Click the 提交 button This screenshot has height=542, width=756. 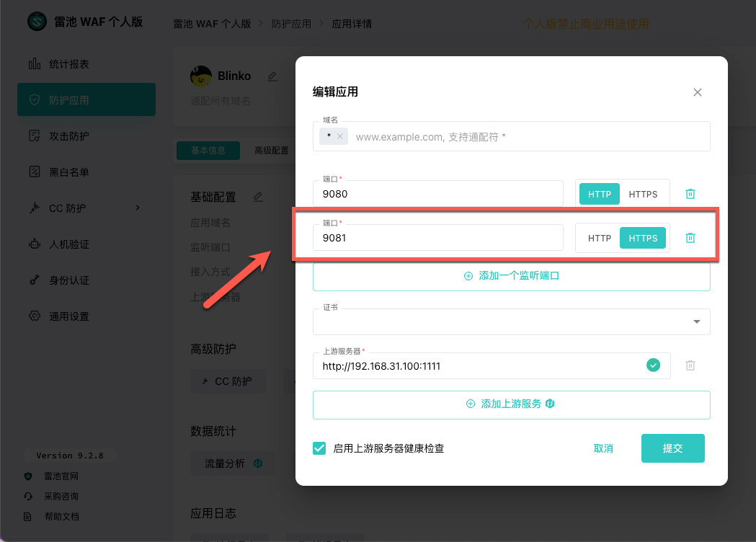[x=672, y=448]
